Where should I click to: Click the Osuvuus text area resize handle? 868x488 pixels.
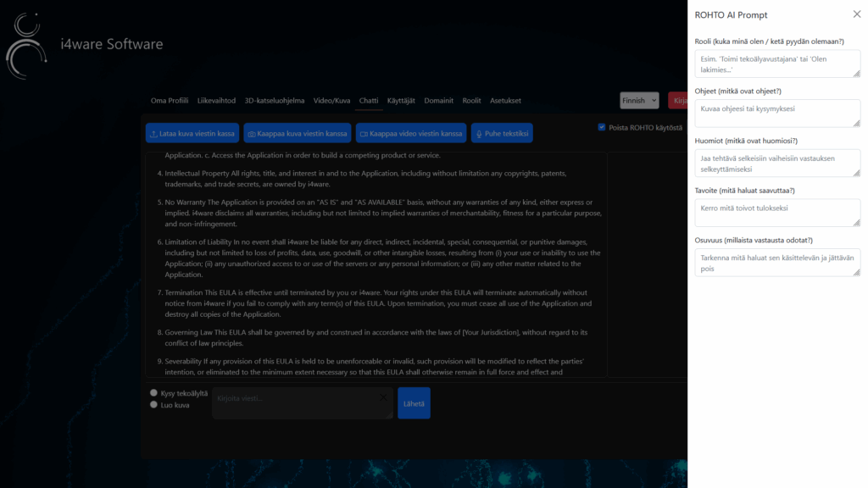tap(856, 272)
